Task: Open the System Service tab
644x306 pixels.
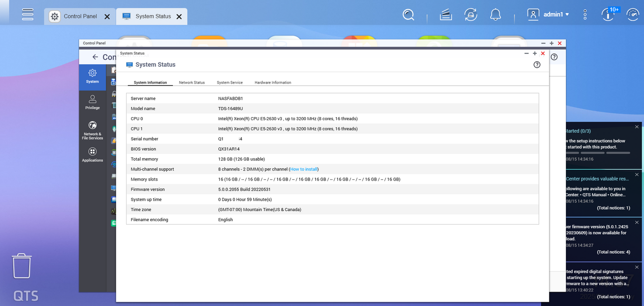Action: (x=230, y=83)
